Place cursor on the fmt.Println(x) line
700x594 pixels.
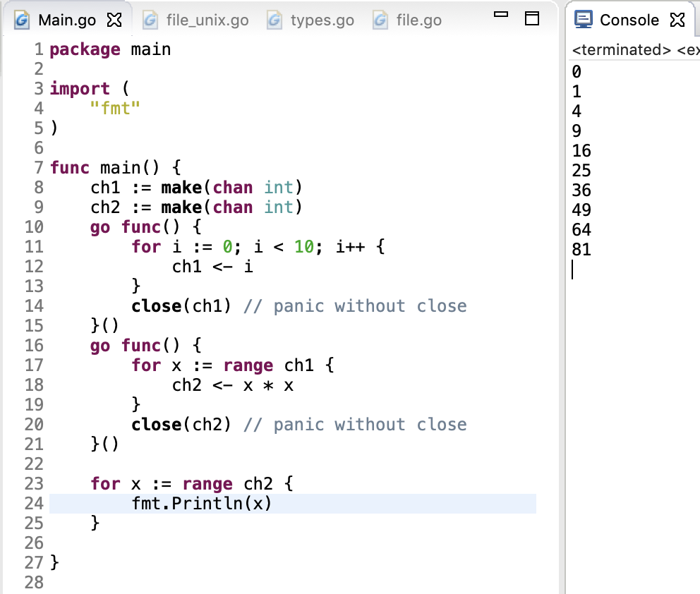point(201,504)
